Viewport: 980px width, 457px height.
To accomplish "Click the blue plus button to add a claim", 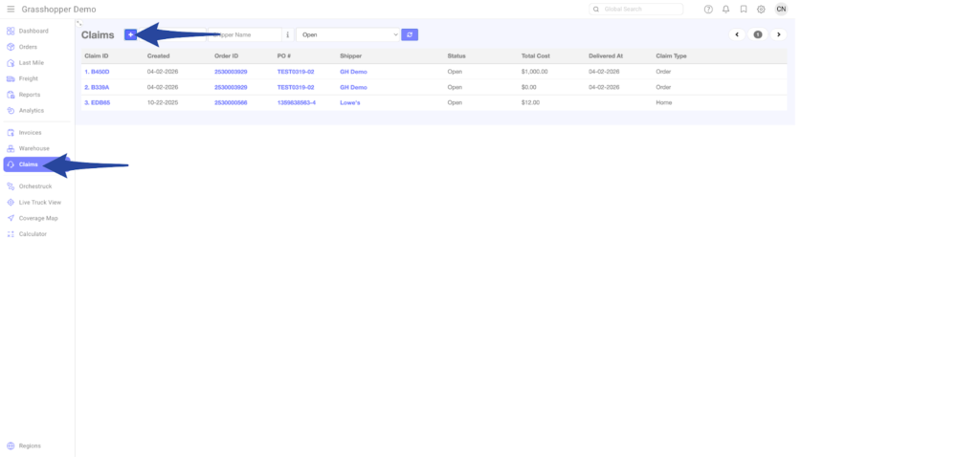I will pyautogui.click(x=130, y=34).
